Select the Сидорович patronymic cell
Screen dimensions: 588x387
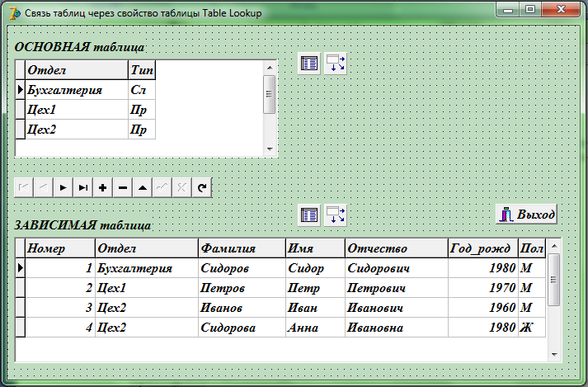click(397, 268)
